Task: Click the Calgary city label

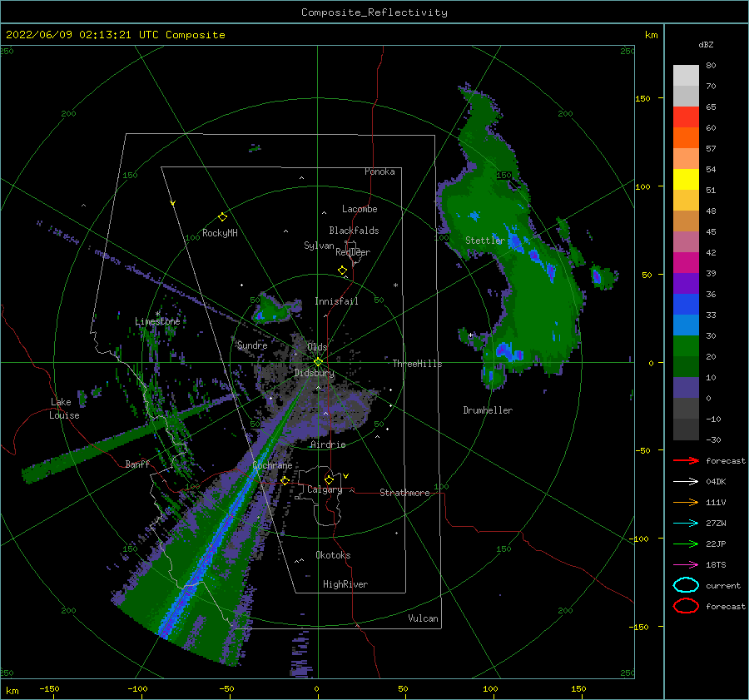Action: pyautogui.click(x=325, y=489)
